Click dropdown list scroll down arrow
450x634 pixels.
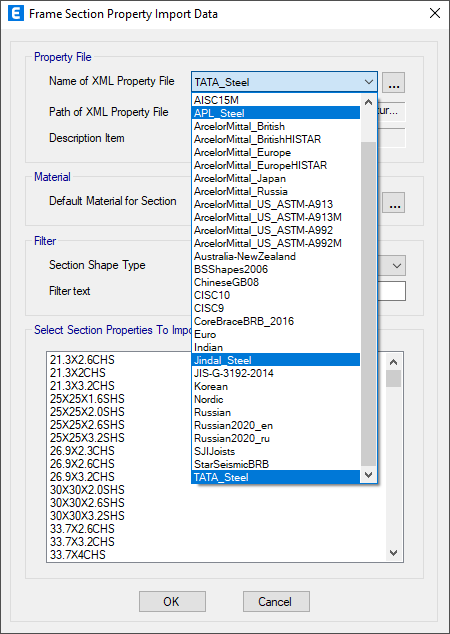(368, 475)
